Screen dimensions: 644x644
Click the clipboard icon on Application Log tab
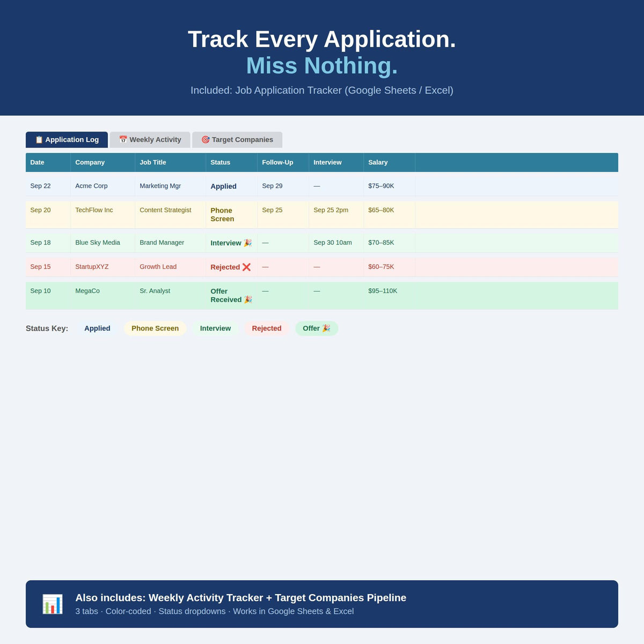pyautogui.click(x=39, y=140)
